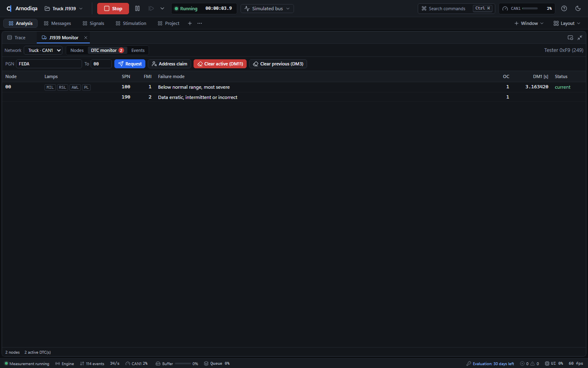Open the run options chevron dropdown
The width and height of the screenshot is (588, 368).
[x=162, y=9]
